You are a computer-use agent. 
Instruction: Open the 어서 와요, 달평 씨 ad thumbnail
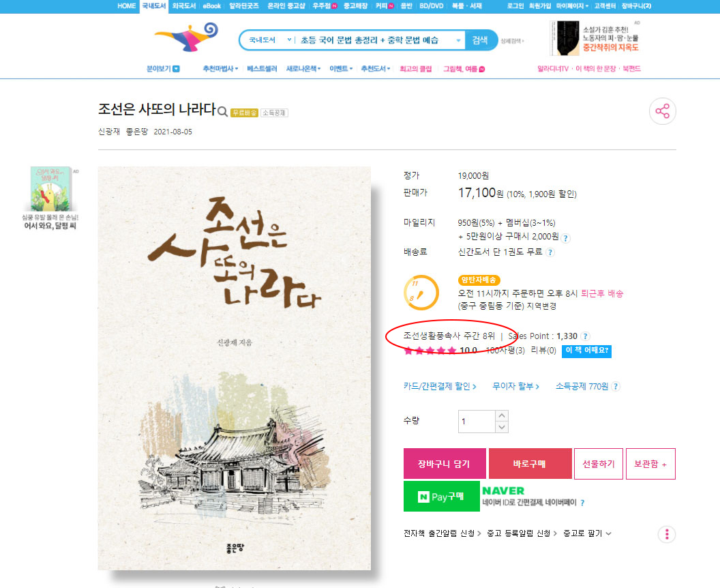[x=50, y=198]
